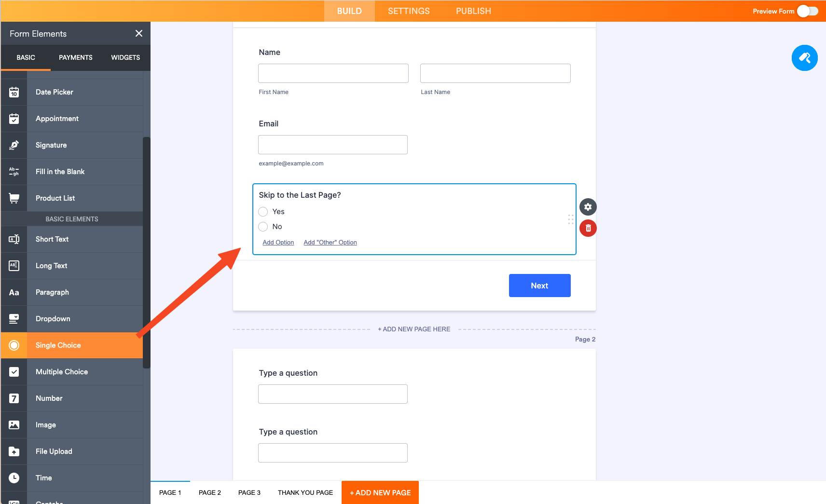
Task: Add the Appointment element
Action: (72, 119)
